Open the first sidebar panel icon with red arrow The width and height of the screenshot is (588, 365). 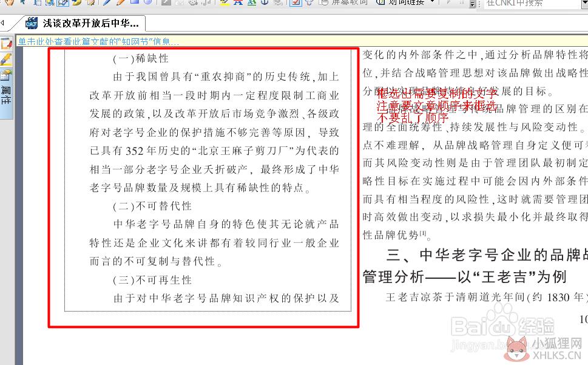point(6,43)
